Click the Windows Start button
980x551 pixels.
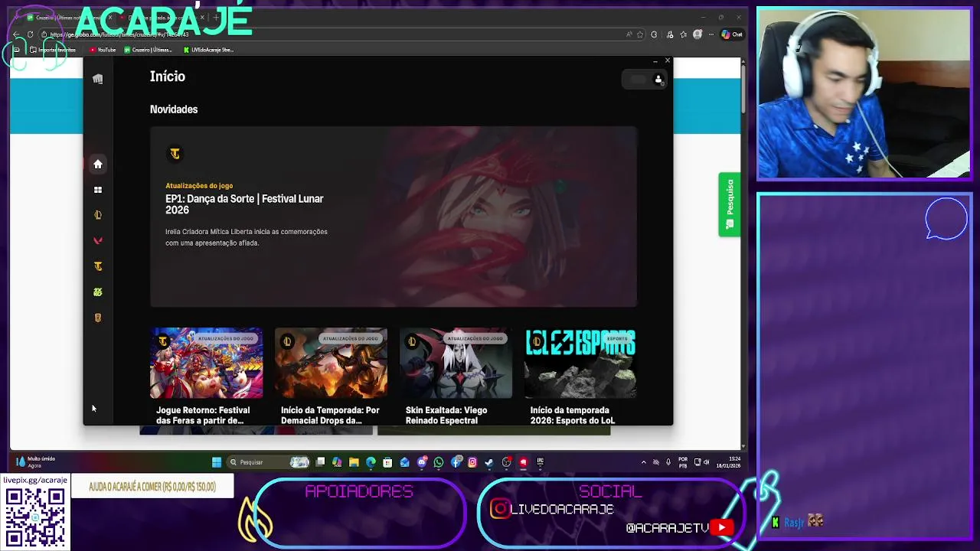tap(216, 461)
